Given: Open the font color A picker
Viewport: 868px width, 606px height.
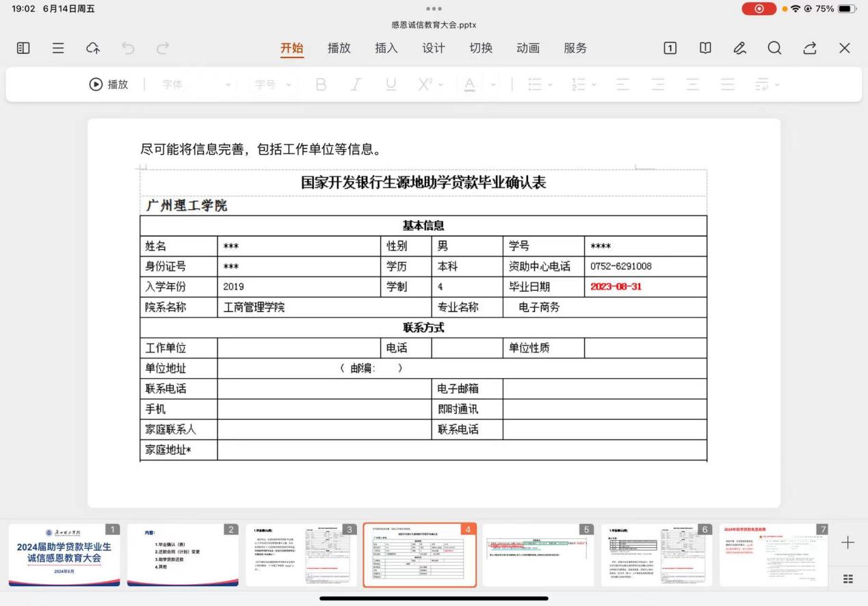Looking at the screenshot, I should [470, 84].
